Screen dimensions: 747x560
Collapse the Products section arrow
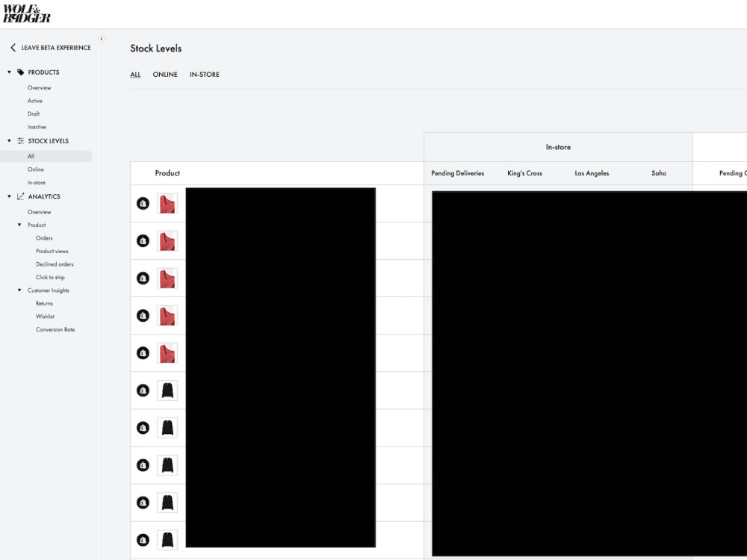click(x=9, y=72)
